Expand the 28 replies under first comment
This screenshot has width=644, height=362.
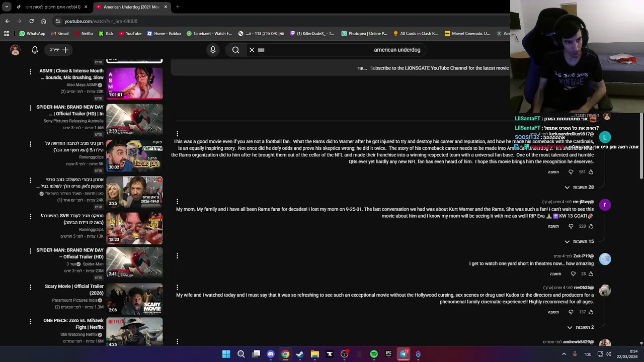coord(579,187)
